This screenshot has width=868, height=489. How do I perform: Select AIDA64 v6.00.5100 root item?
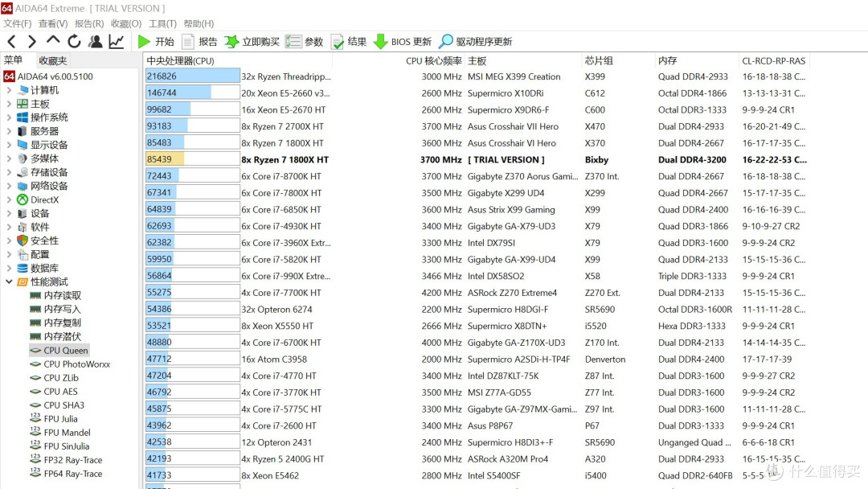(x=49, y=76)
